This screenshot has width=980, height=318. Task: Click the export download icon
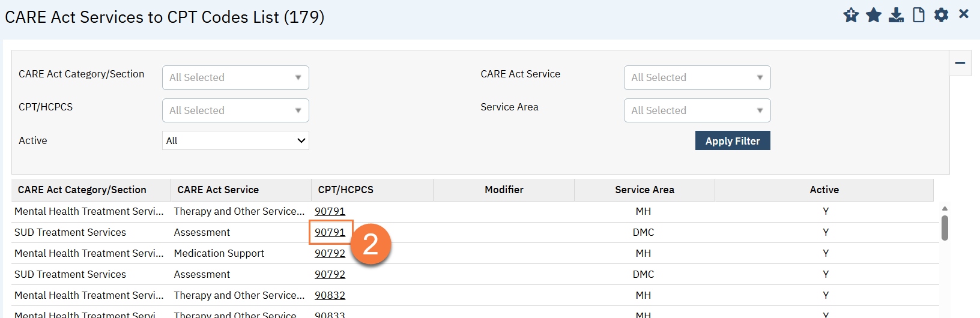pos(896,15)
